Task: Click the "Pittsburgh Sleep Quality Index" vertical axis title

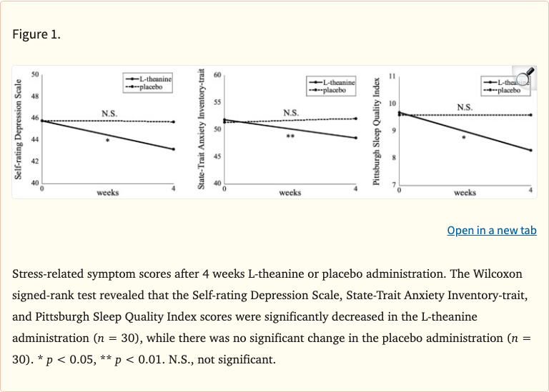Action: point(376,130)
